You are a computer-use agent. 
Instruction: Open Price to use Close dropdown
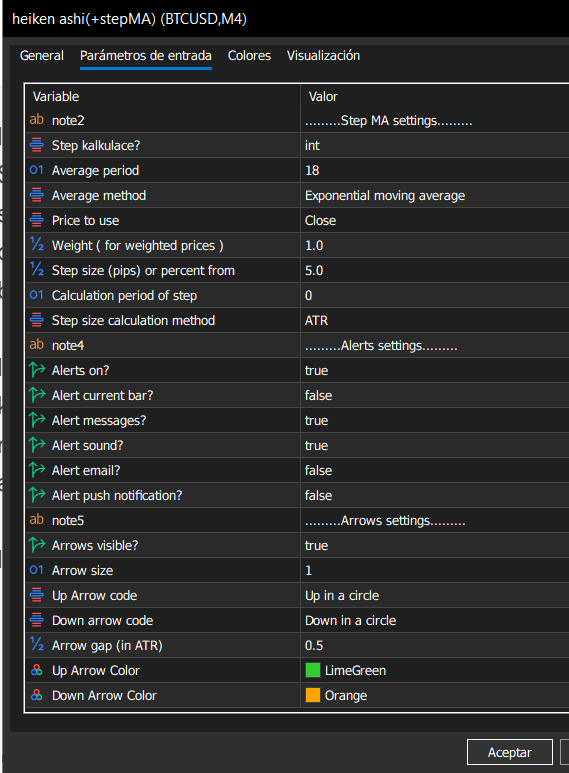pos(434,220)
